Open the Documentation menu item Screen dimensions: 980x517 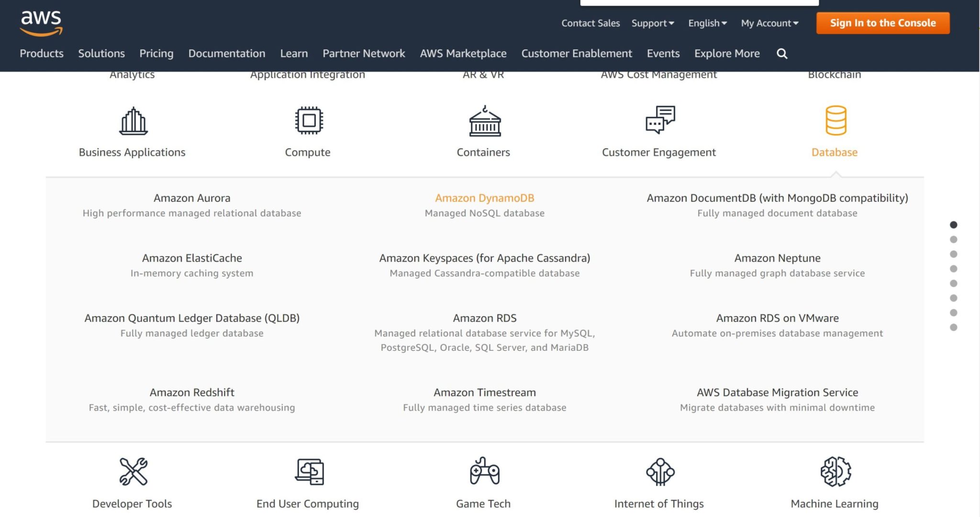(227, 53)
